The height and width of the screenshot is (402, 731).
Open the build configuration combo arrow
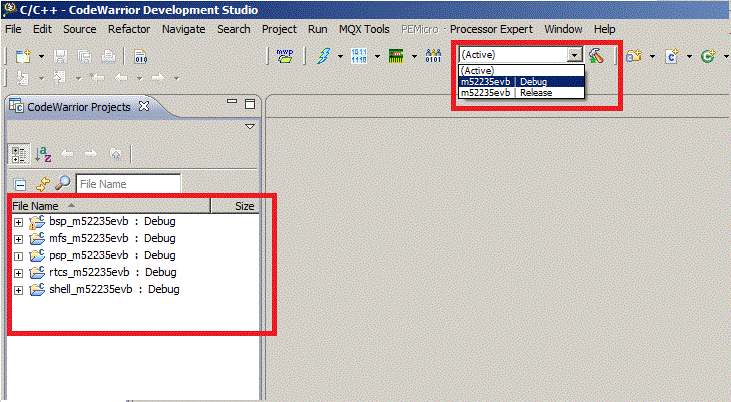575,55
